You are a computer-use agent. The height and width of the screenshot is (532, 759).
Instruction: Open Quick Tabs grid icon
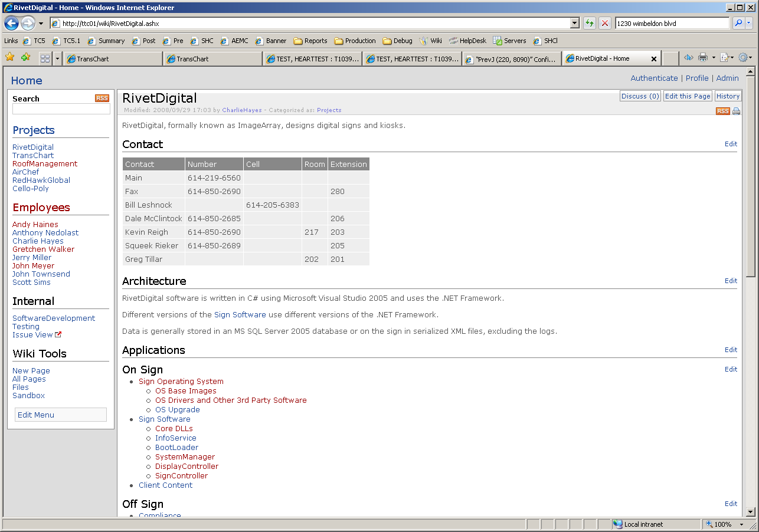tap(45, 58)
